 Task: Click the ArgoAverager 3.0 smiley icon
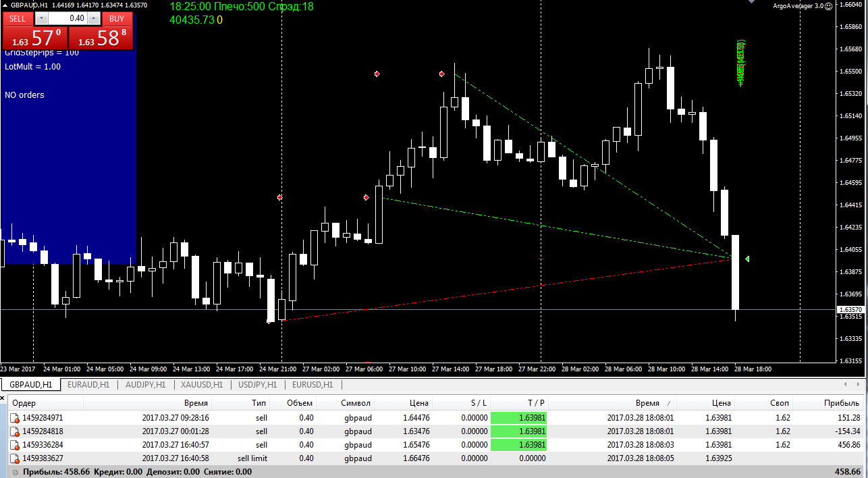pyautogui.click(x=829, y=5)
